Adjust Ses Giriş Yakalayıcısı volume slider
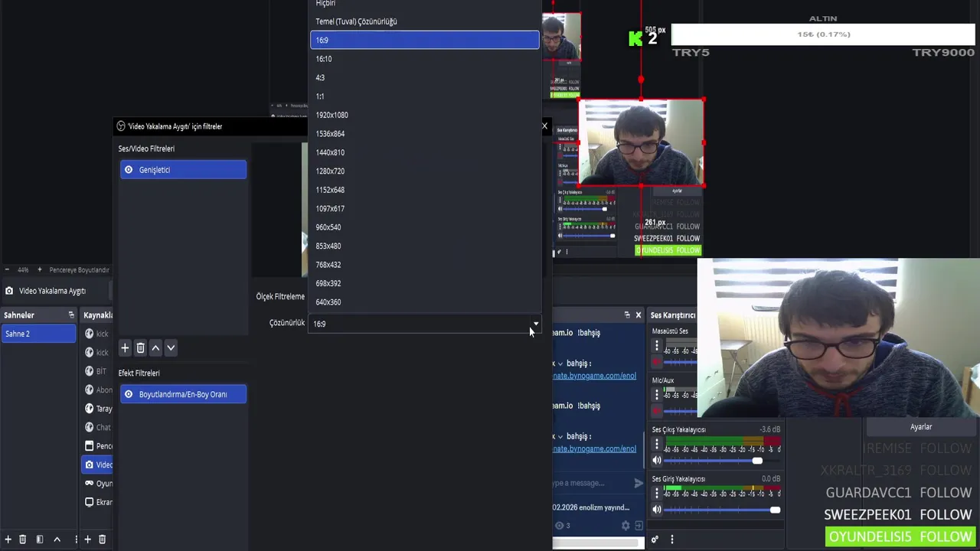This screenshot has width=980, height=551. 722,510
